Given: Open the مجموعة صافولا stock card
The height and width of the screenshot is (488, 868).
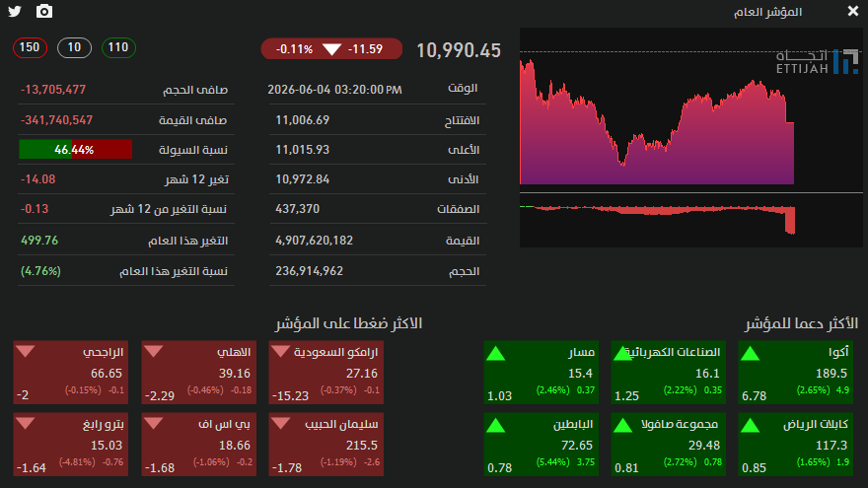Looking at the screenshot, I should 668,445.
